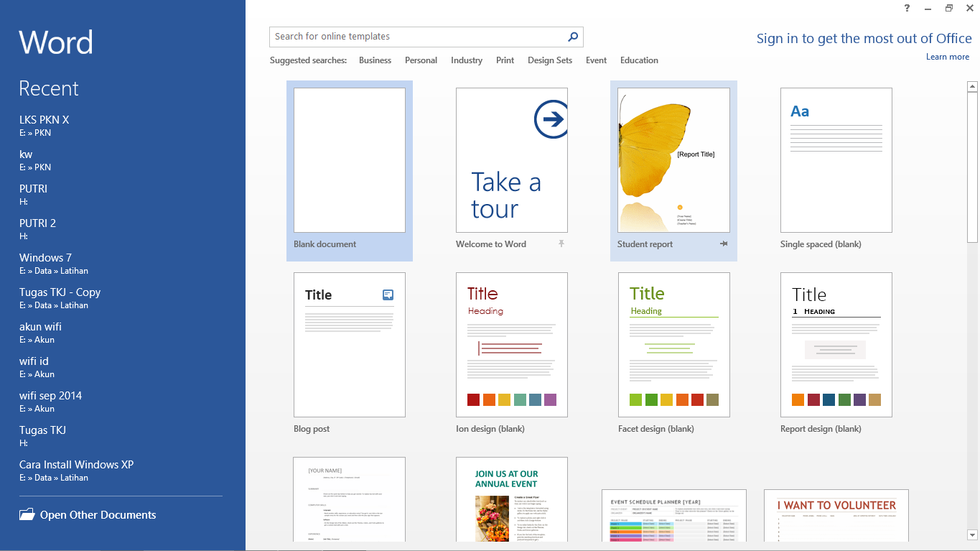The height and width of the screenshot is (551, 980).
Task: Open the recent document LKS PKN X
Action: coord(44,119)
